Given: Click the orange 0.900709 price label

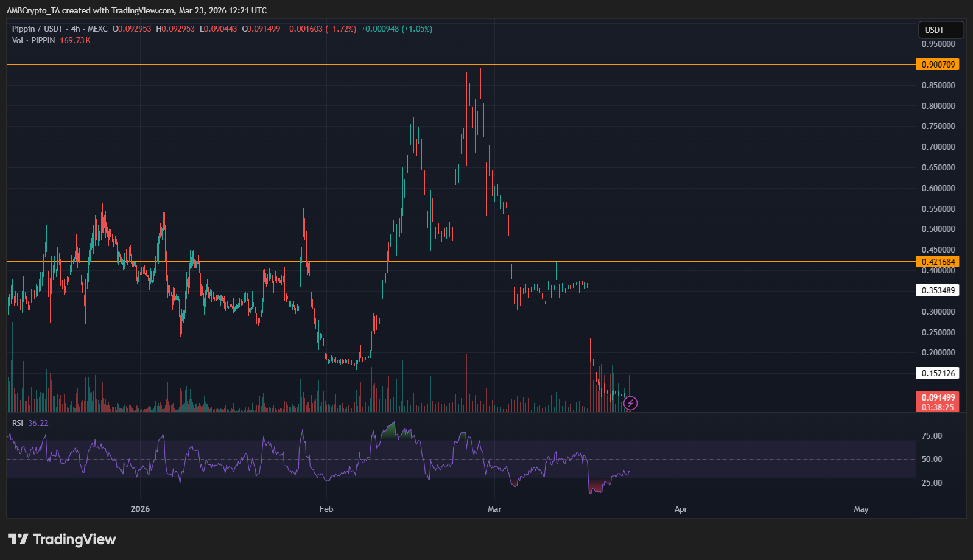Looking at the screenshot, I should point(938,65).
